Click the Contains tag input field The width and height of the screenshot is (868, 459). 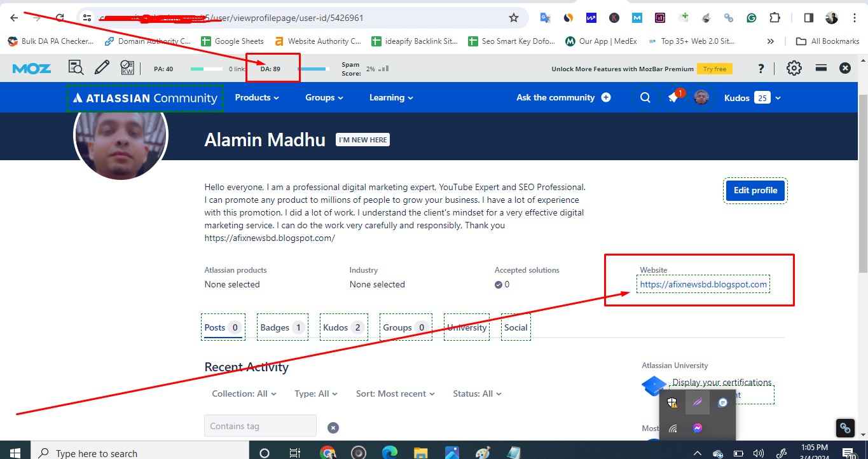coord(259,425)
